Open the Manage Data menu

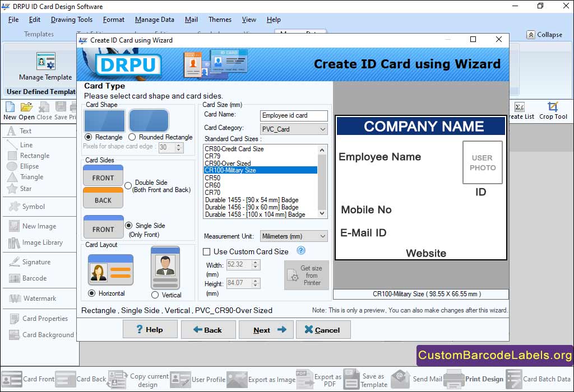pos(155,20)
